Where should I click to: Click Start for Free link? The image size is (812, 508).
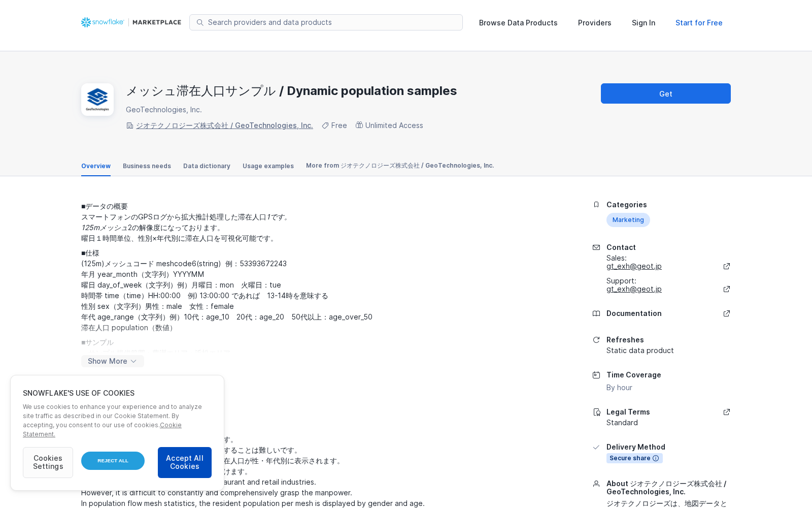point(699,23)
